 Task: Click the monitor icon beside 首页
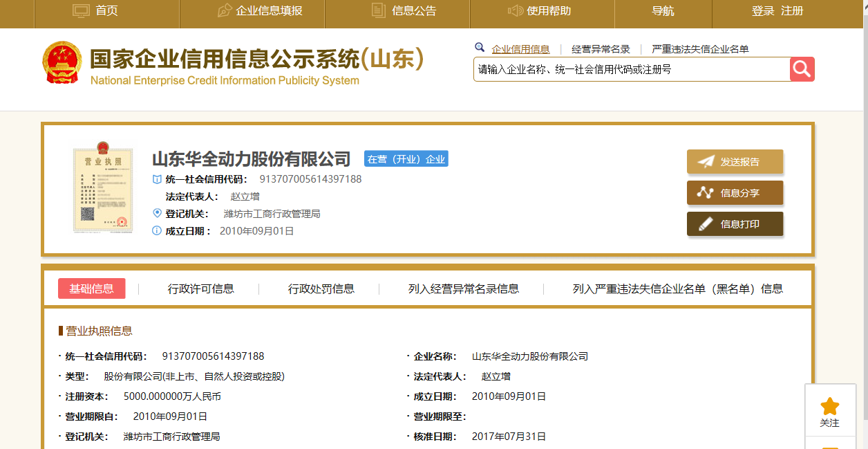click(x=82, y=10)
